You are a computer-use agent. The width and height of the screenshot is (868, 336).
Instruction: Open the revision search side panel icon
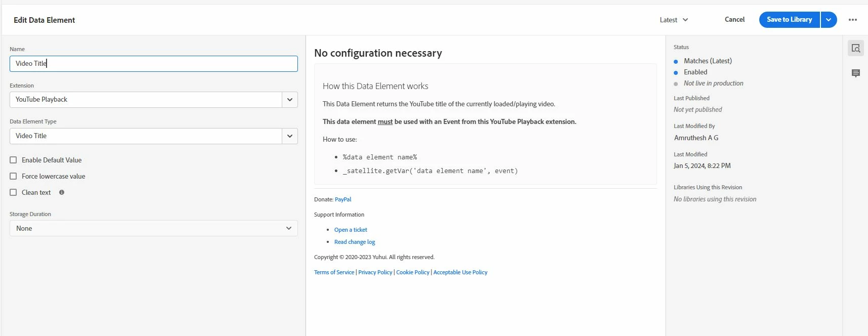[855, 49]
